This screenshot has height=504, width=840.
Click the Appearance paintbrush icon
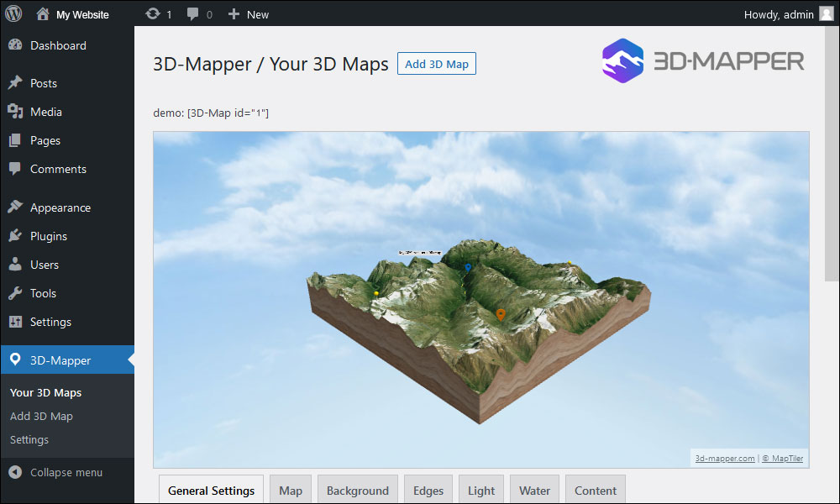pyautogui.click(x=15, y=207)
